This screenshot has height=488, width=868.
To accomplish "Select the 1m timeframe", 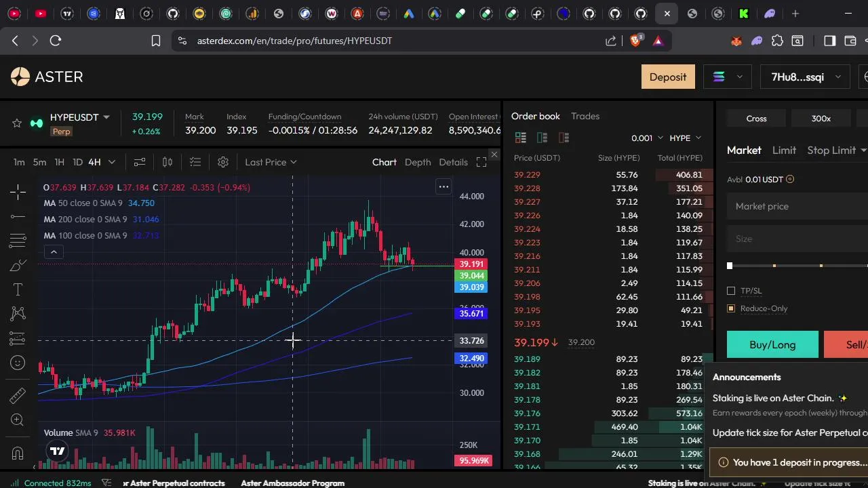I will (19, 162).
